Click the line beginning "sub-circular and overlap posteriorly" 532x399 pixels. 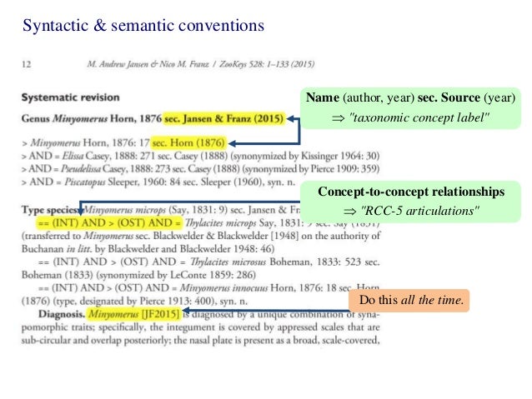200,340
